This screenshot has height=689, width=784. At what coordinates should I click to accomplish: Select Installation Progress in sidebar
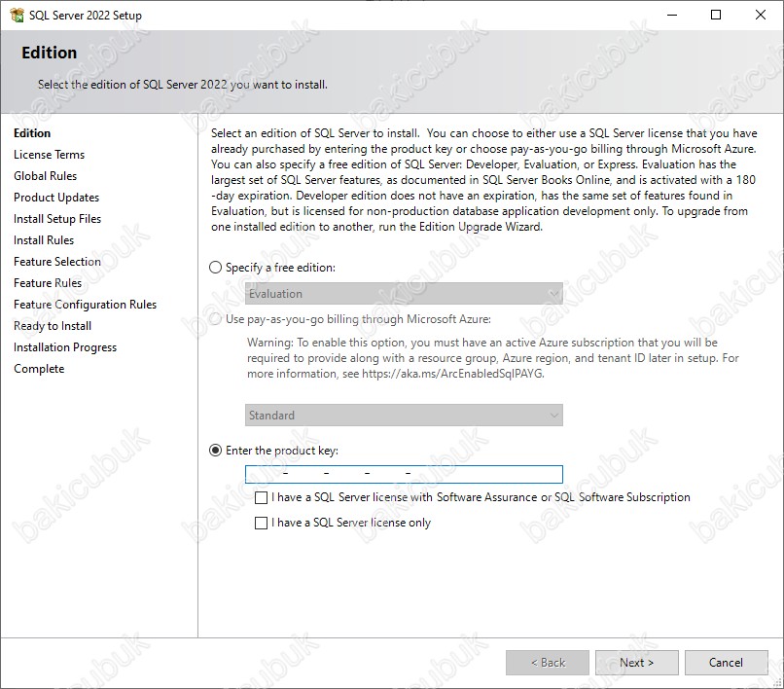pos(65,347)
